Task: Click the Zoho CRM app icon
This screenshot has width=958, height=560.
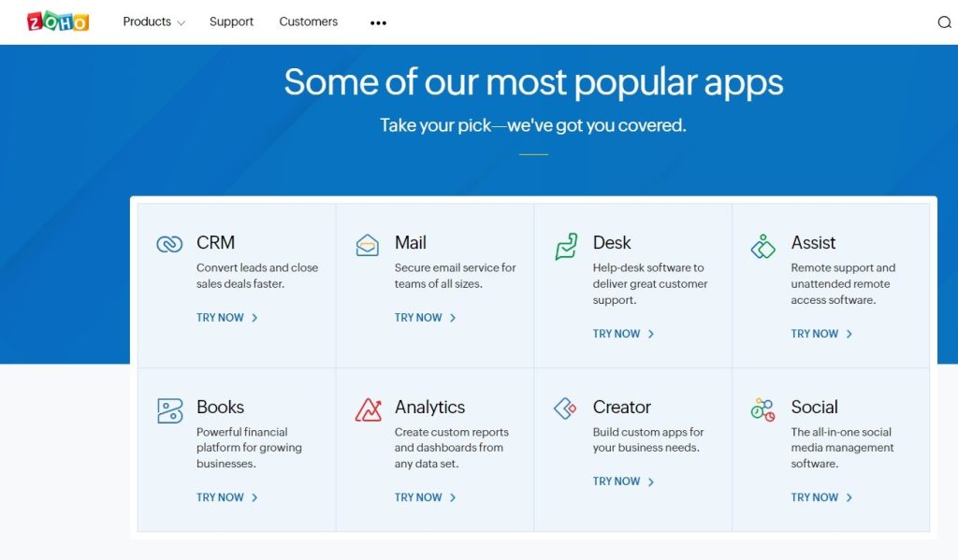Action: point(169,242)
